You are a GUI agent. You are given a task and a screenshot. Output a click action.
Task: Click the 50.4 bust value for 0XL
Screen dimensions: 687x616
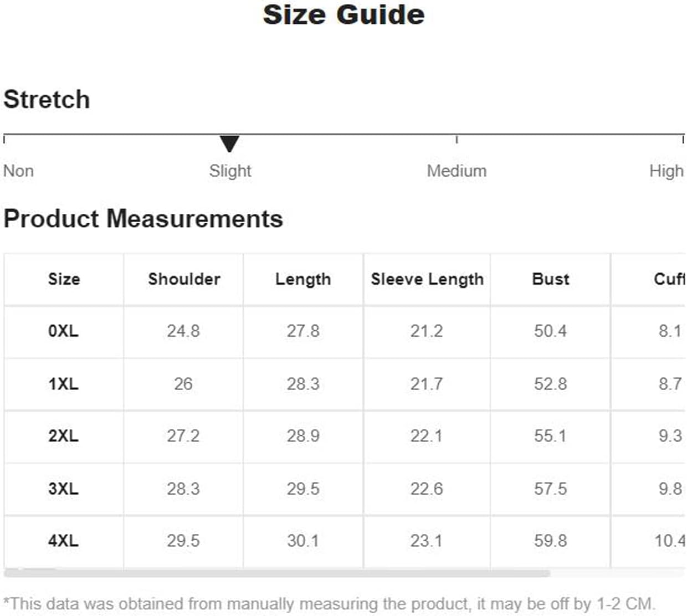pyautogui.click(x=550, y=331)
